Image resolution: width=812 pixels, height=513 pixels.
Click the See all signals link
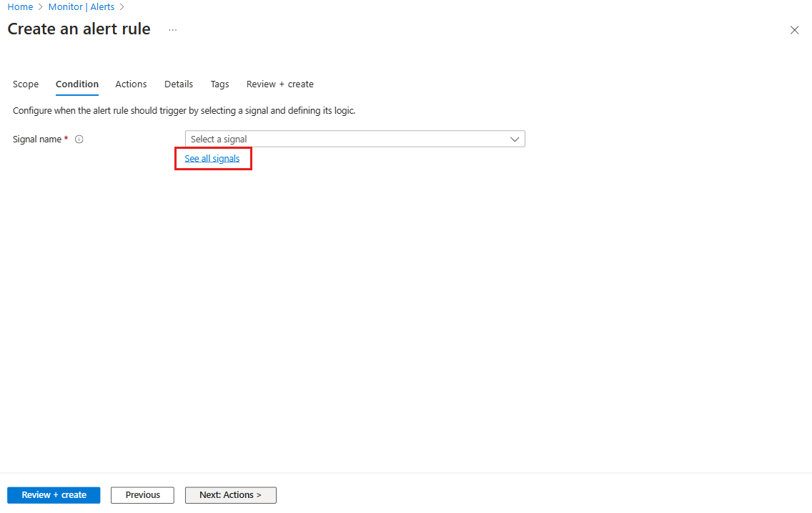[212, 158]
